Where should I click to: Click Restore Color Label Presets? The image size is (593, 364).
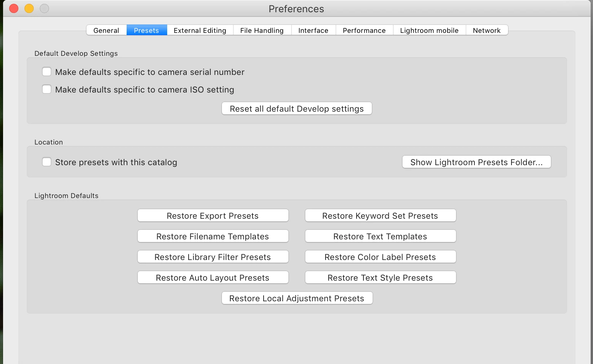pos(381,257)
